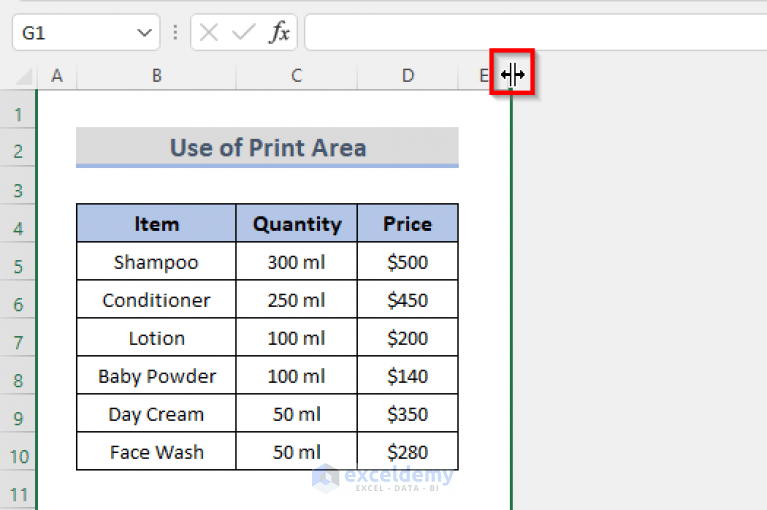This screenshot has width=767, height=510.
Task: Click the formula bar options dots
Action: [175, 33]
